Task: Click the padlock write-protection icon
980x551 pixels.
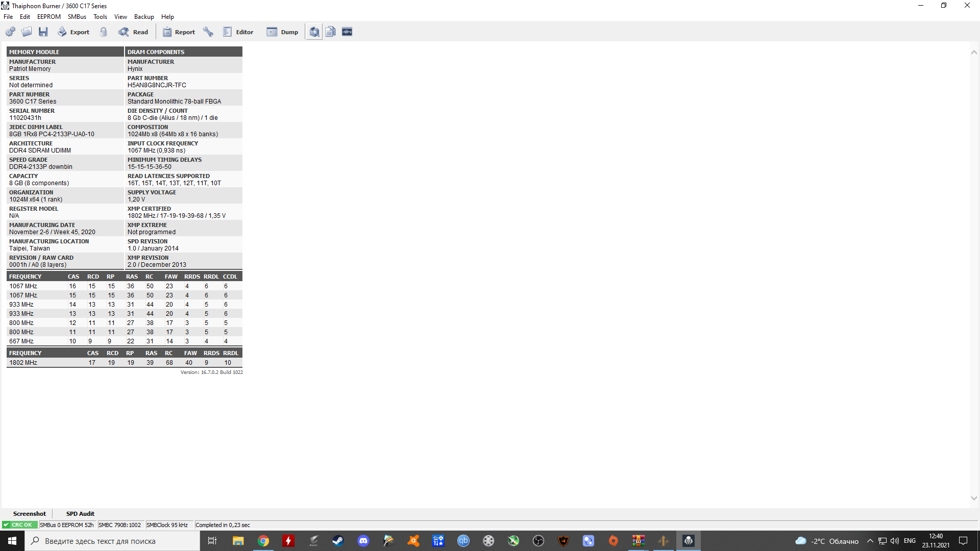Action: click(x=104, y=32)
